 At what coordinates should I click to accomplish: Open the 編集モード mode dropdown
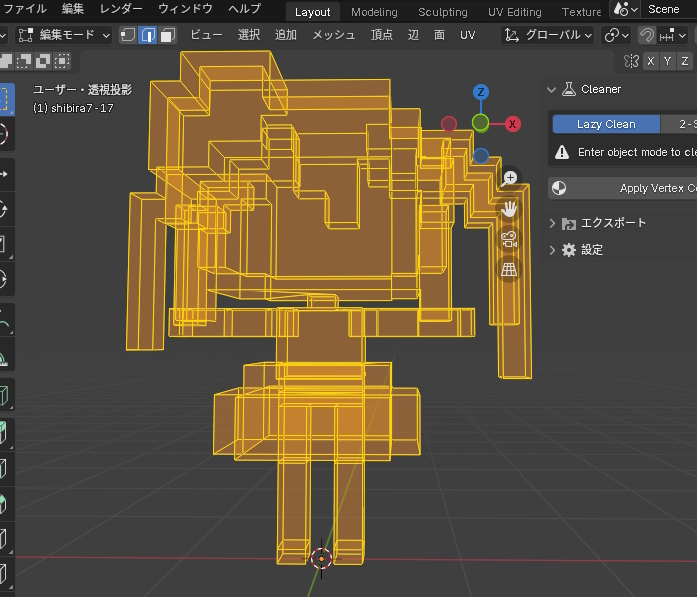64,35
